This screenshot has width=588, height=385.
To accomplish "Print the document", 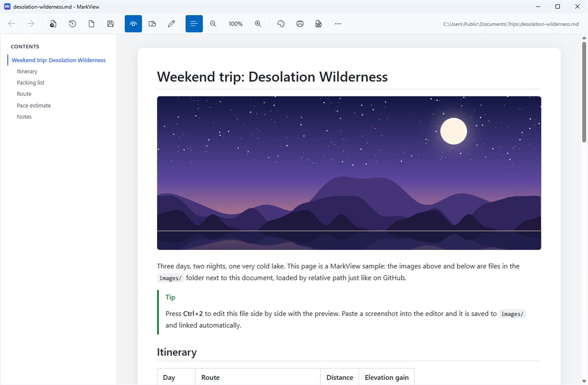I will (x=300, y=23).
